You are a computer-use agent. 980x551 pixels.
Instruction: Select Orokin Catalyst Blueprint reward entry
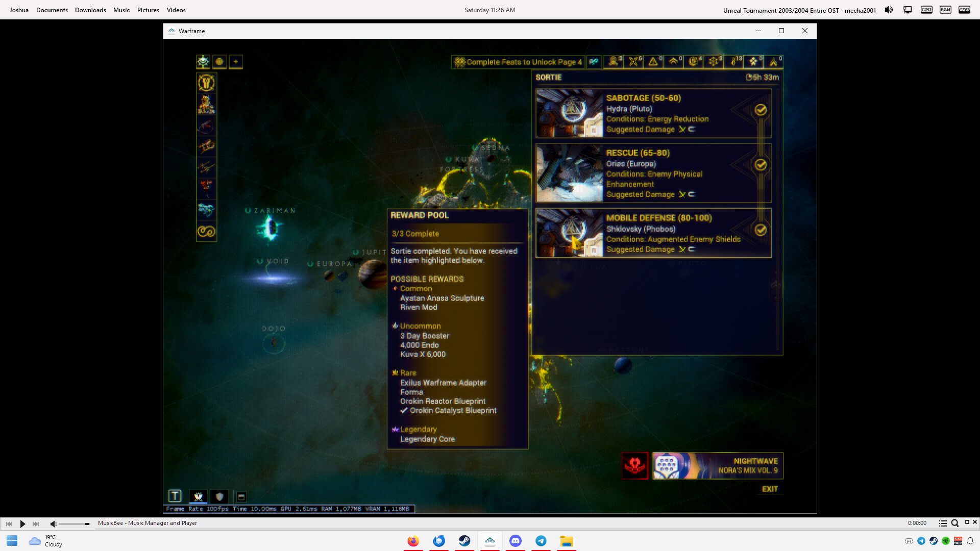[453, 411]
